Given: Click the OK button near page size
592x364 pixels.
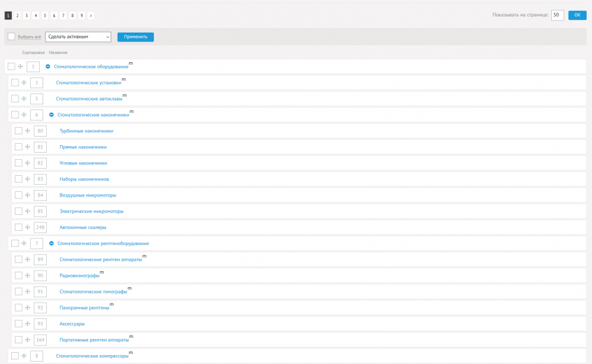Looking at the screenshot, I should click(x=577, y=15).
